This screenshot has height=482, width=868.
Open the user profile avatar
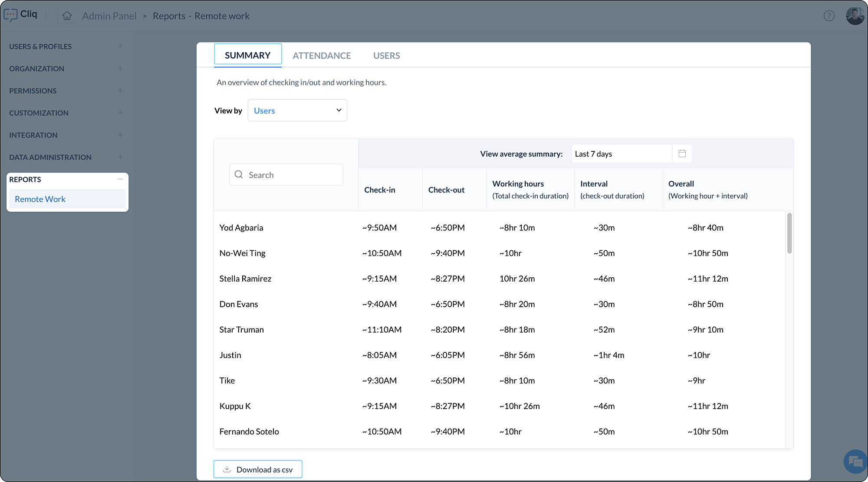tap(855, 16)
